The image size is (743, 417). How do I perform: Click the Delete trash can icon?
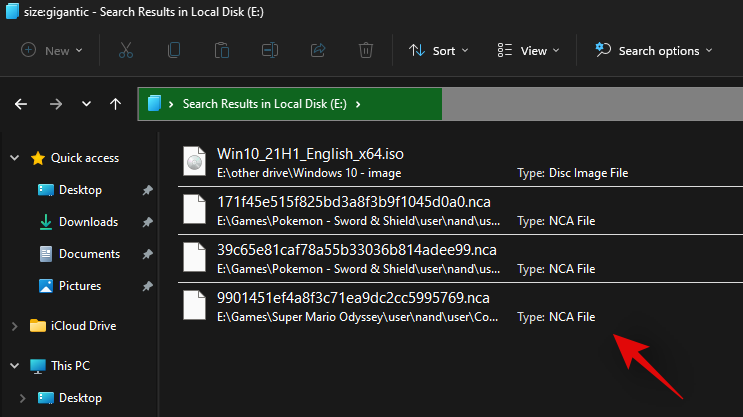pyautogui.click(x=366, y=50)
